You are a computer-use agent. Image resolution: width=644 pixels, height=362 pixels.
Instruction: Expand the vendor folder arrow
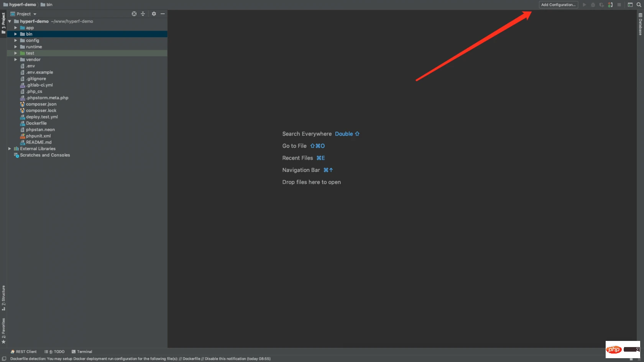(16, 59)
